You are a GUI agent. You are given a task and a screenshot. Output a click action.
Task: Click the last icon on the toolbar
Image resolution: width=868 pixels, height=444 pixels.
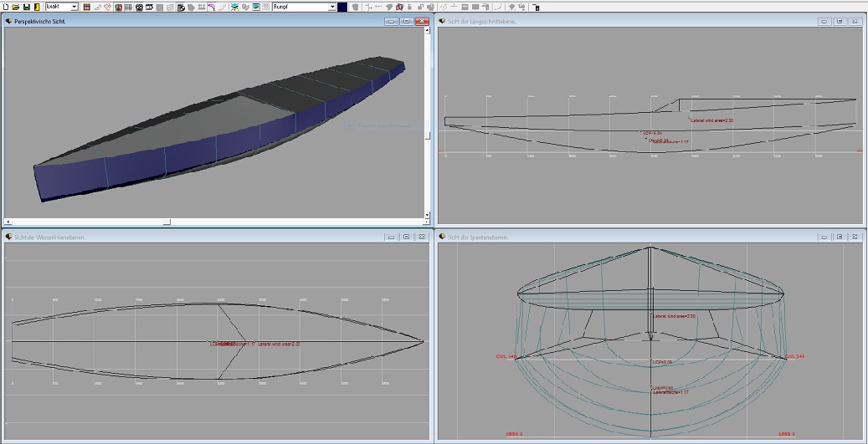536,7
